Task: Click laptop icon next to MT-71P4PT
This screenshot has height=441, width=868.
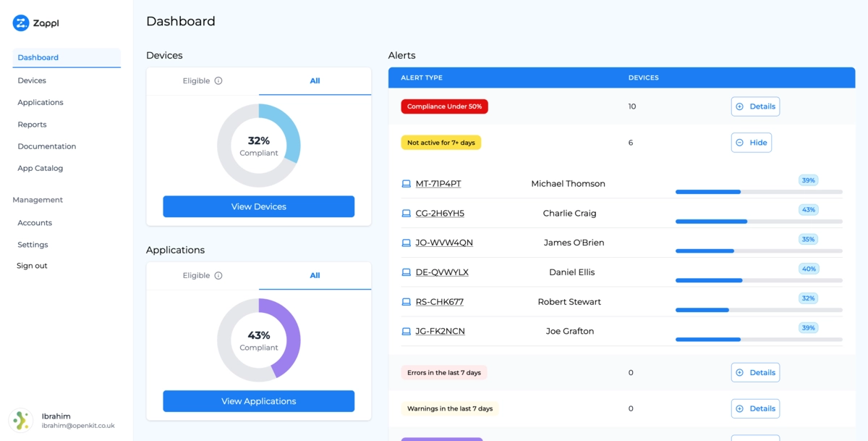Action: 406,184
